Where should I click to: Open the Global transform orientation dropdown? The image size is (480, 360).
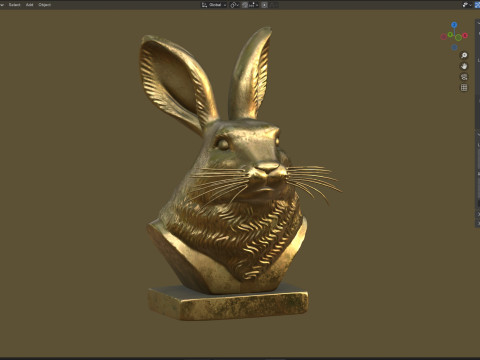pos(214,5)
